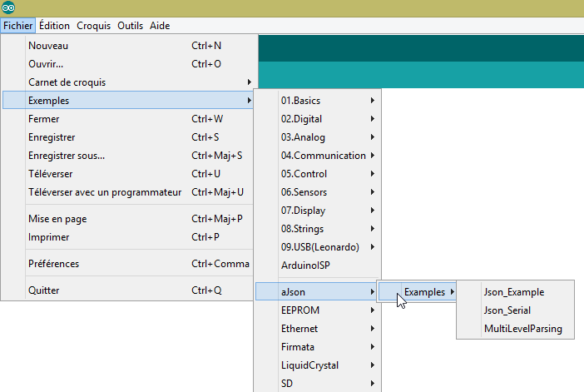Expand the LiquidCrystal library submenu

click(x=309, y=365)
